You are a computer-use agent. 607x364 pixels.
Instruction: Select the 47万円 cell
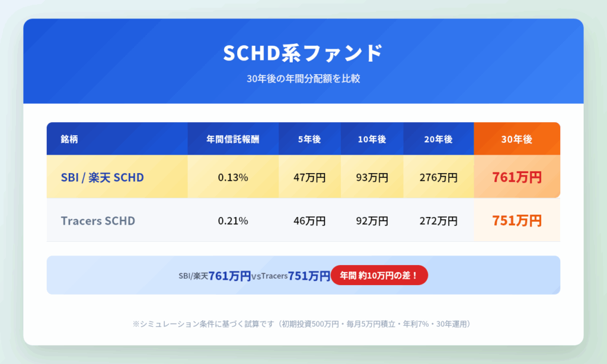tap(309, 177)
